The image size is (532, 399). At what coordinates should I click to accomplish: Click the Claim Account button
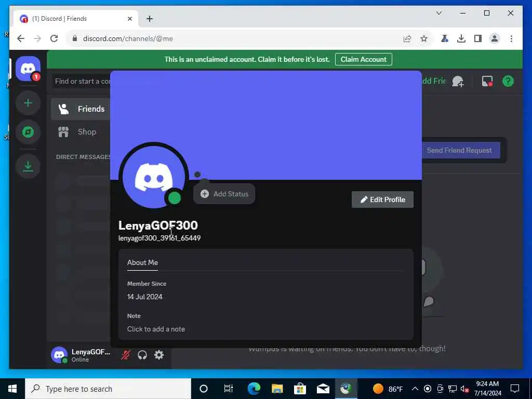tap(363, 59)
